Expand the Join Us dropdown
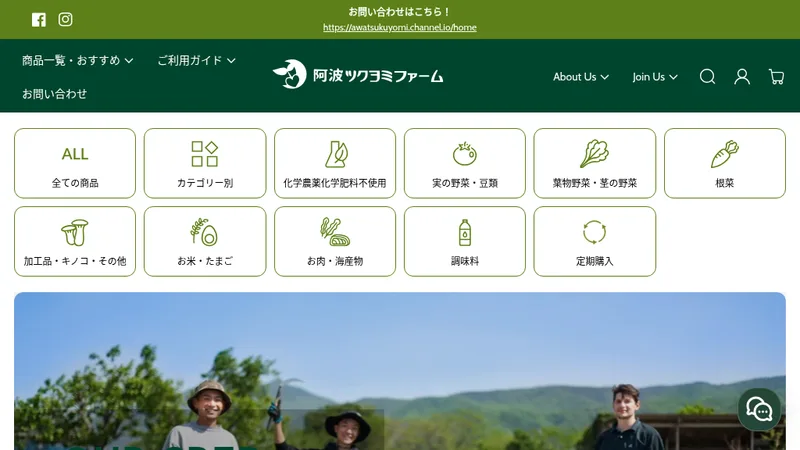Viewport: 800px width, 450px height. point(655,77)
